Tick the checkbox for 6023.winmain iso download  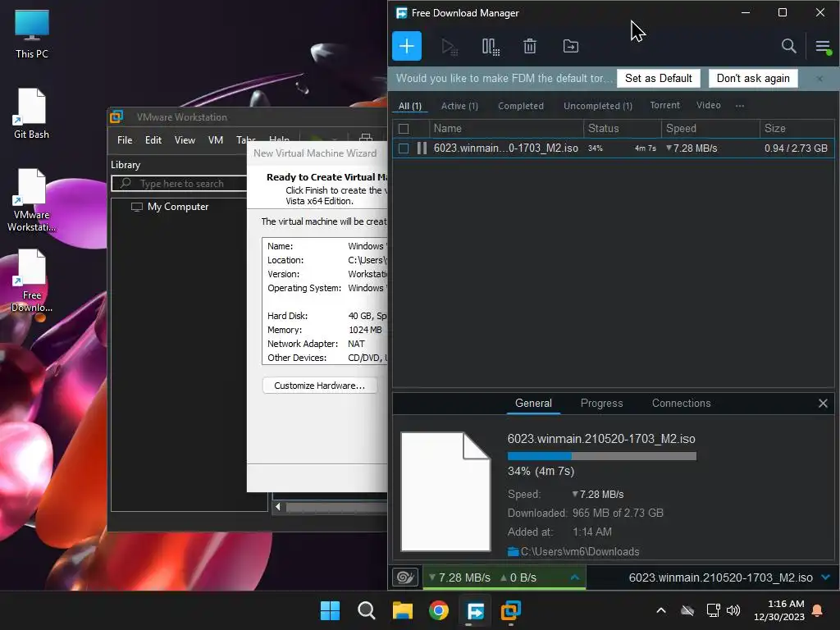click(404, 148)
